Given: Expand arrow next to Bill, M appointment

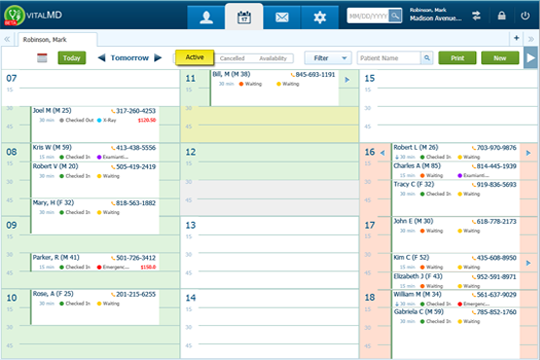Looking at the screenshot, I should [x=347, y=80].
